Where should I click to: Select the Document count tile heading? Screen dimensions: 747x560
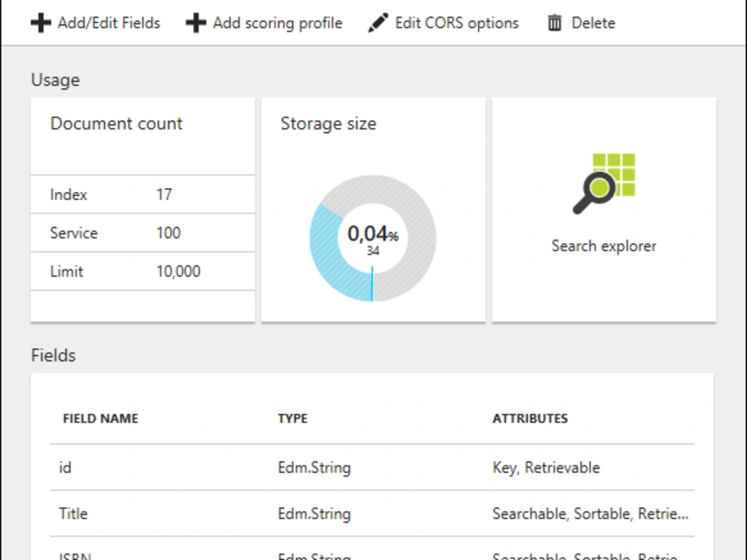117,123
